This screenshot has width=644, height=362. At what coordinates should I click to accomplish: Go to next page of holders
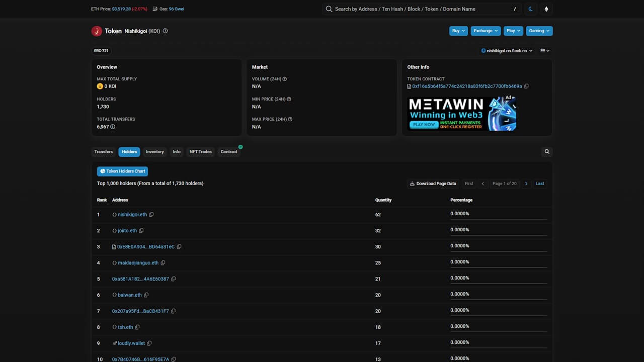click(526, 184)
